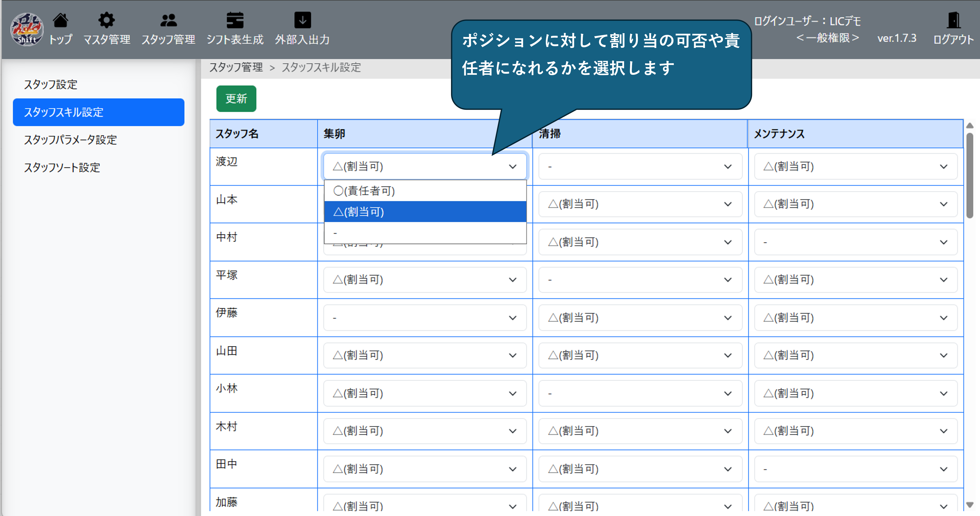Open マスタ管理 gear icon
The width and height of the screenshot is (980, 516).
click(107, 20)
